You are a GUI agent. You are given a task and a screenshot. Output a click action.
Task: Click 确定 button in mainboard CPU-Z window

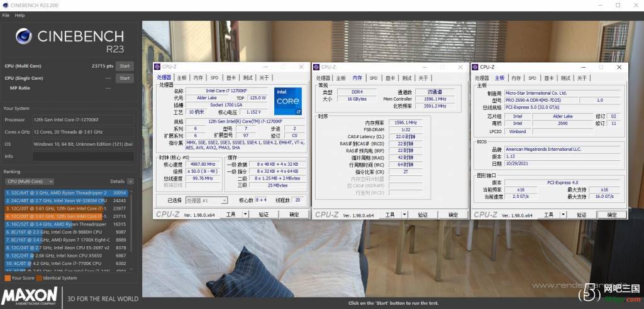pyautogui.click(x=612, y=215)
